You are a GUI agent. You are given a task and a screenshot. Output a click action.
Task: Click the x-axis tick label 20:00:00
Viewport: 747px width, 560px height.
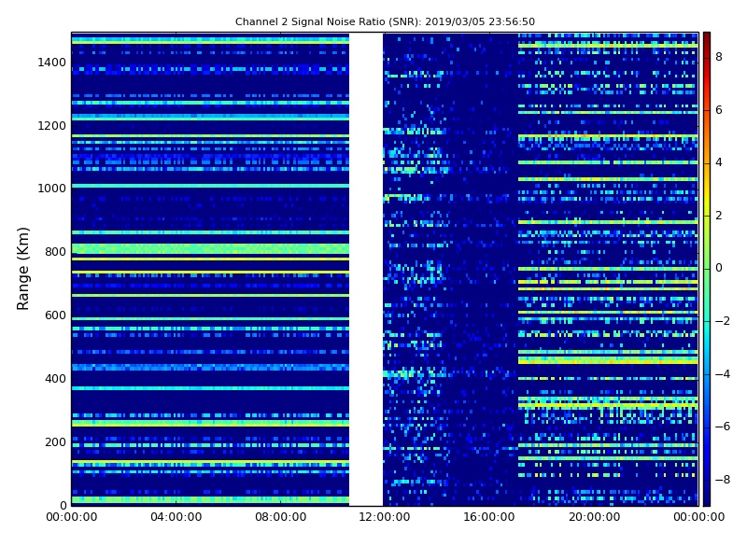595,517
